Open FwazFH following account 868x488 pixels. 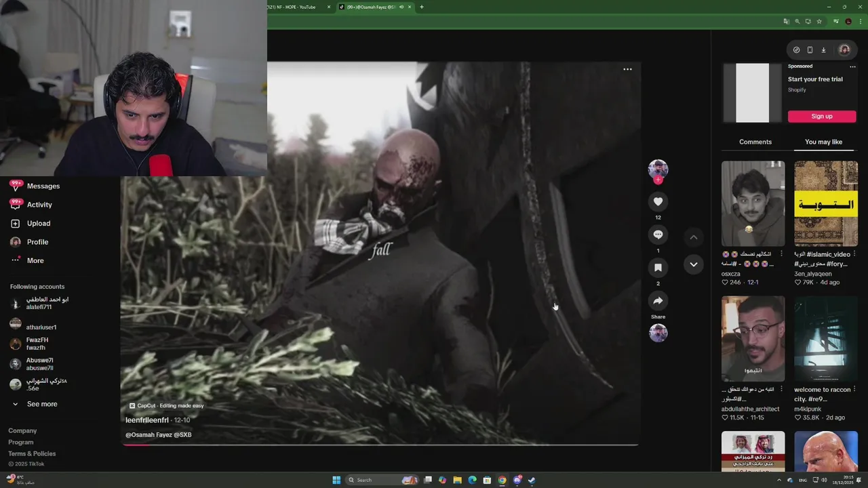29,344
